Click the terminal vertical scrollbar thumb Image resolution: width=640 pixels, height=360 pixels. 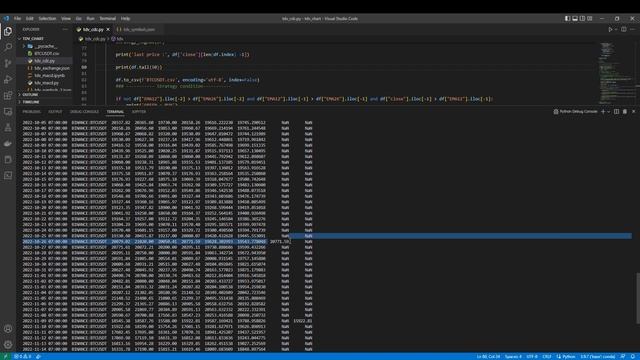pos(638,298)
